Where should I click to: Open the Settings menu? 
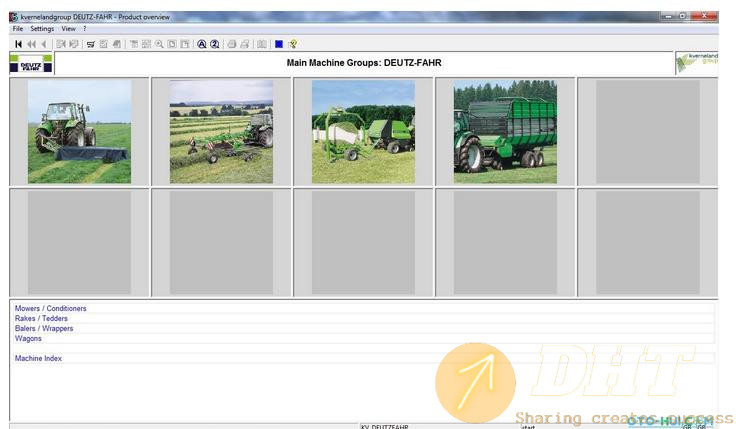(42, 29)
